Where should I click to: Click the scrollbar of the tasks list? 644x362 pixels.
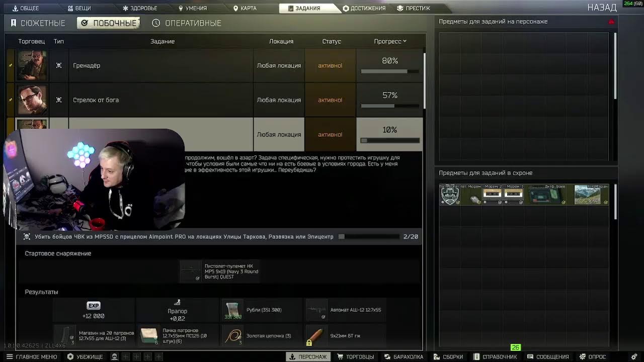(x=424, y=80)
